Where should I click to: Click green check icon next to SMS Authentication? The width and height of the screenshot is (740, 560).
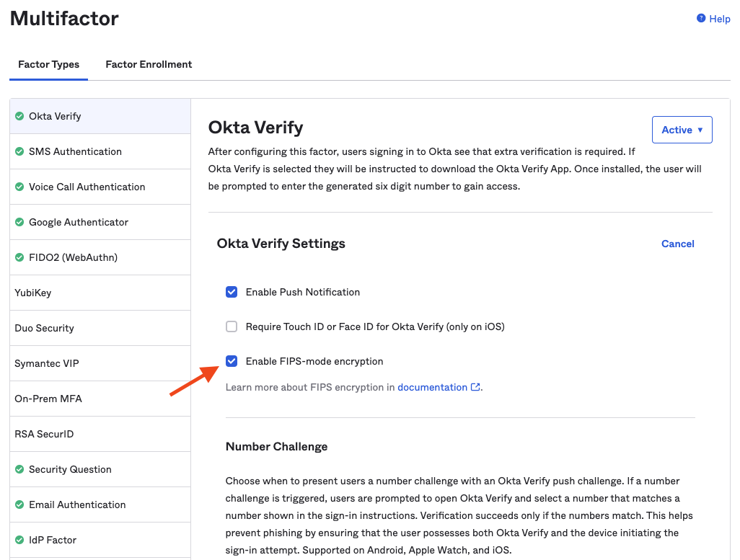tap(19, 151)
